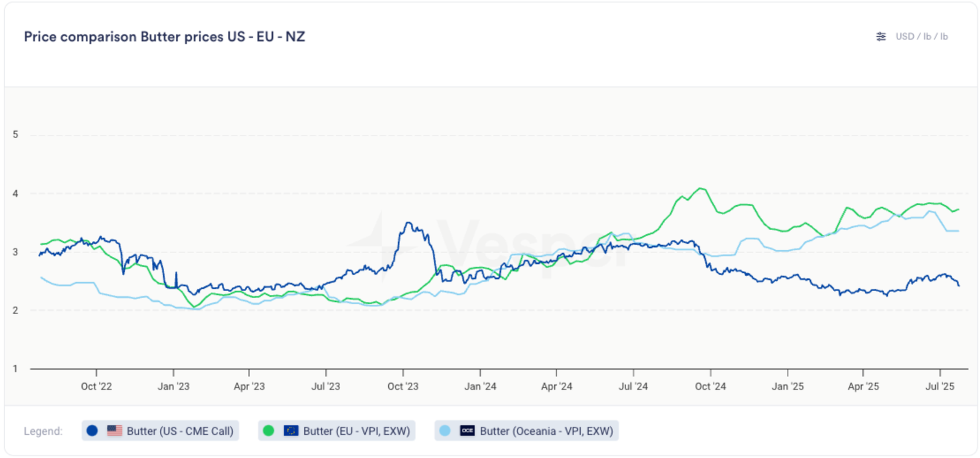This screenshot has height=458, width=980.
Task: Select the Oct '22 x-axis label
Action: point(96,386)
